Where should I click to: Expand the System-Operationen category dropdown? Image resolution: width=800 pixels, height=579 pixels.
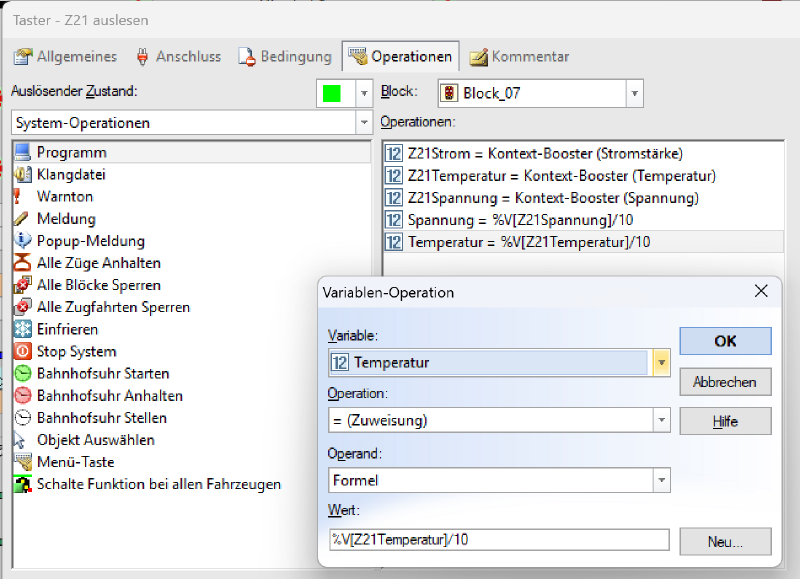(x=364, y=122)
